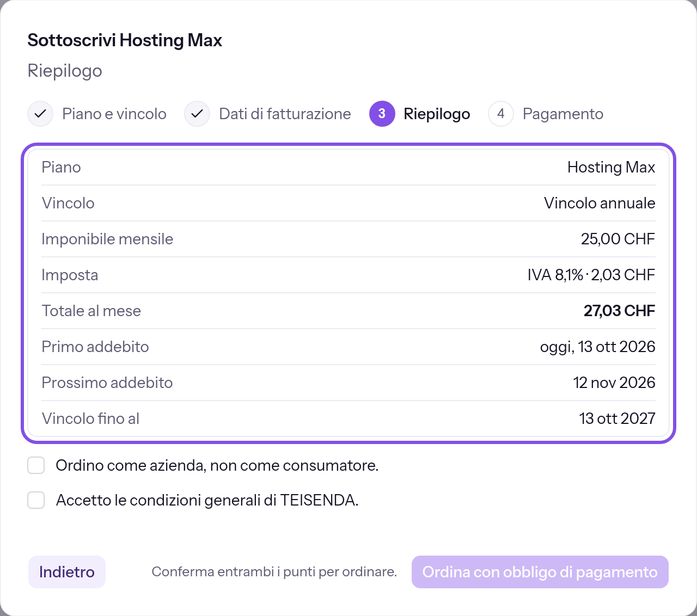Click the 'Vincolo annuale' value
Image resolution: width=697 pixels, height=616 pixels.
coord(600,203)
